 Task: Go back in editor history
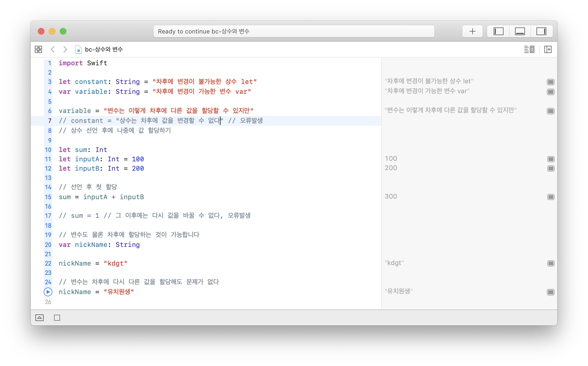(53, 49)
